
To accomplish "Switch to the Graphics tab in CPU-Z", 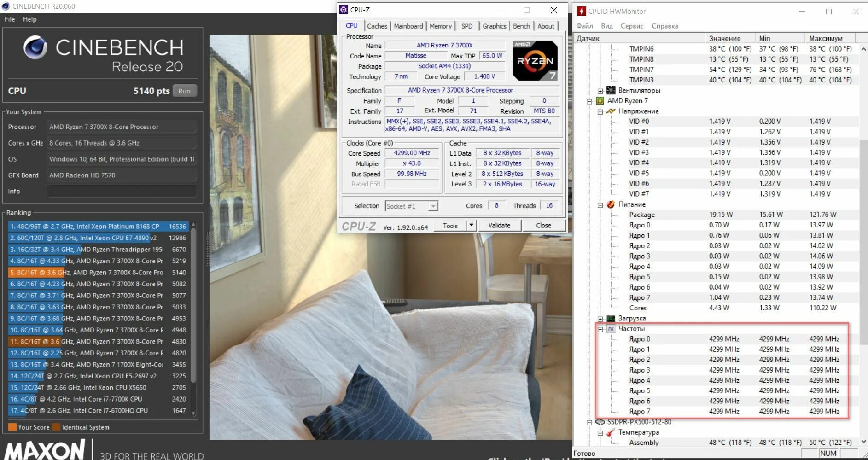I will [495, 26].
